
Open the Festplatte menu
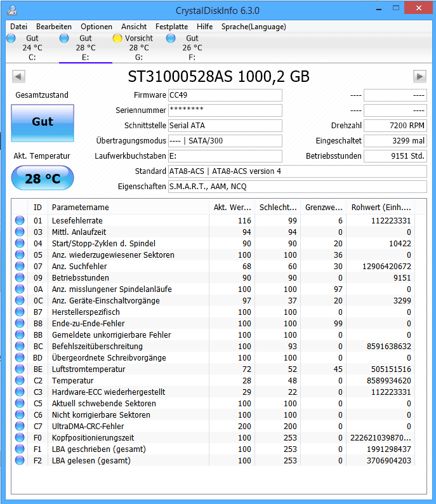click(171, 27)
